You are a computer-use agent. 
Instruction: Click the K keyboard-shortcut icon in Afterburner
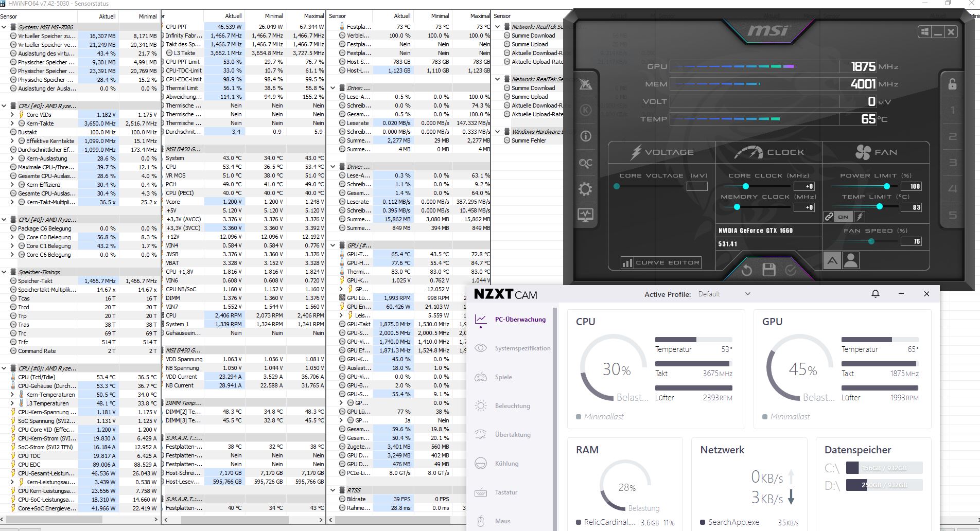click(586, 110)
